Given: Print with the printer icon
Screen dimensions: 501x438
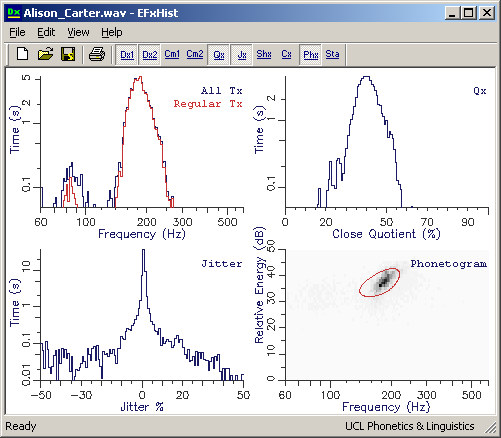Looking at the screenshot, I should coord(97,54).
